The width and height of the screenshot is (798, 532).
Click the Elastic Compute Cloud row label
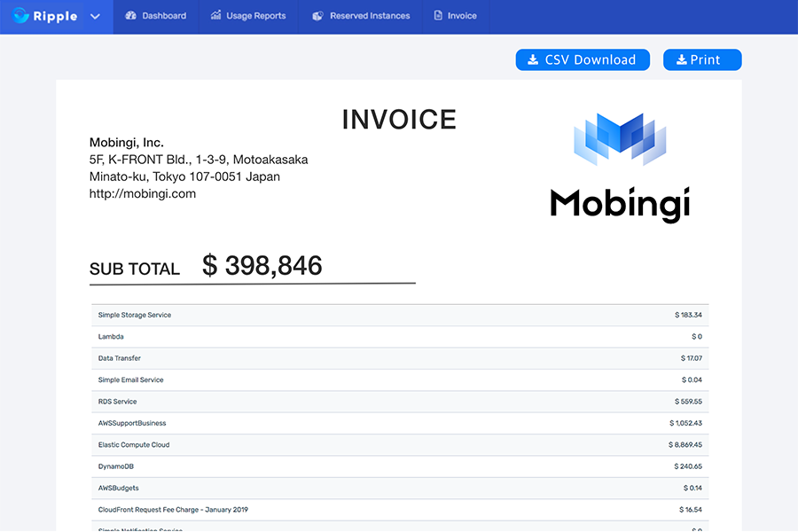pyautogui.click(x=134, y=445)
